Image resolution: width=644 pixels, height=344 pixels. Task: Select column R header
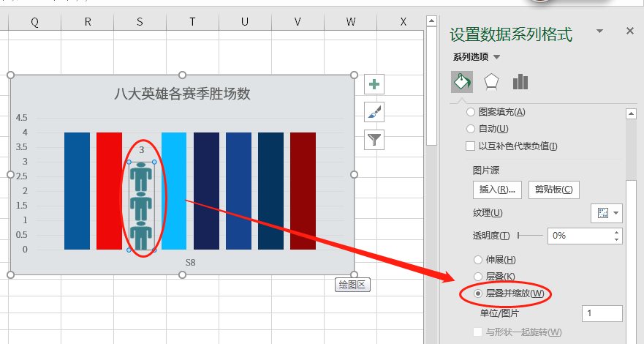coord(88,22)
